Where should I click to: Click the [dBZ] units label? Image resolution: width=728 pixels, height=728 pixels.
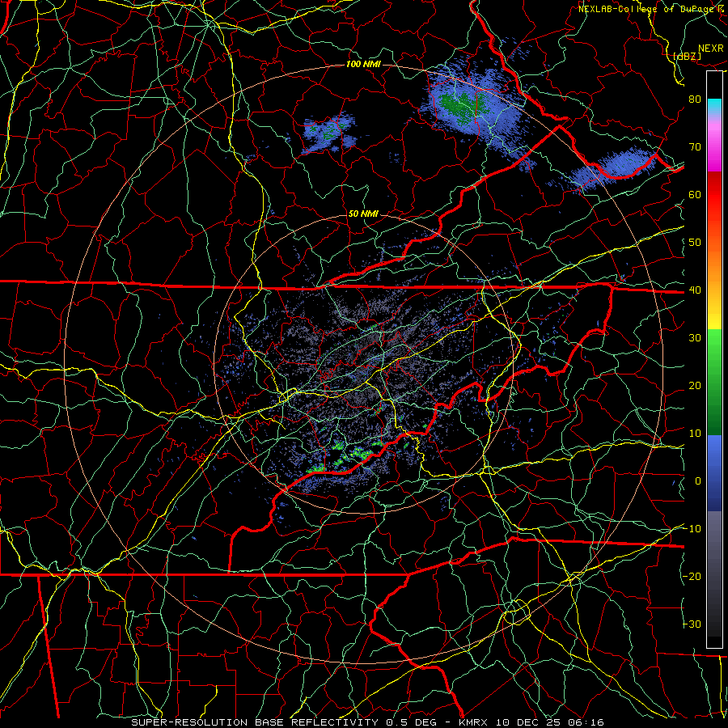(x=687, y=56)
